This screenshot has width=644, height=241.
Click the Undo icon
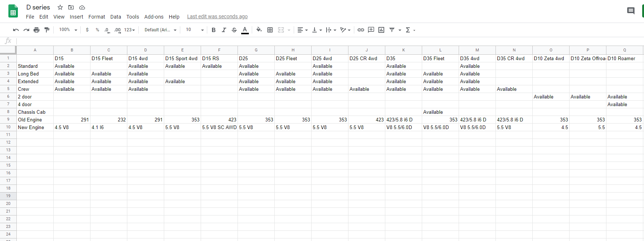(x=16, y=30)
